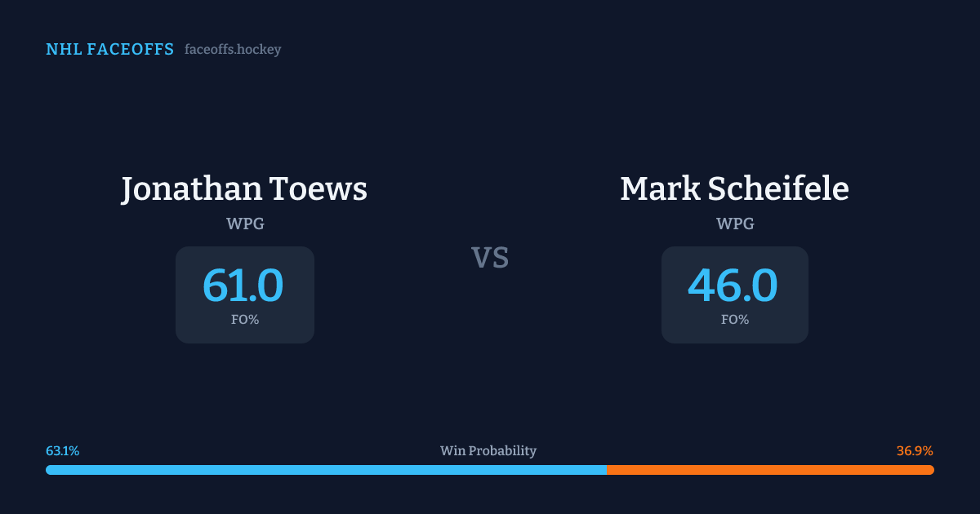Viewport: 980px width, 514px height.
Task: Click the far left end of probability bar
Action: (49, 470)
